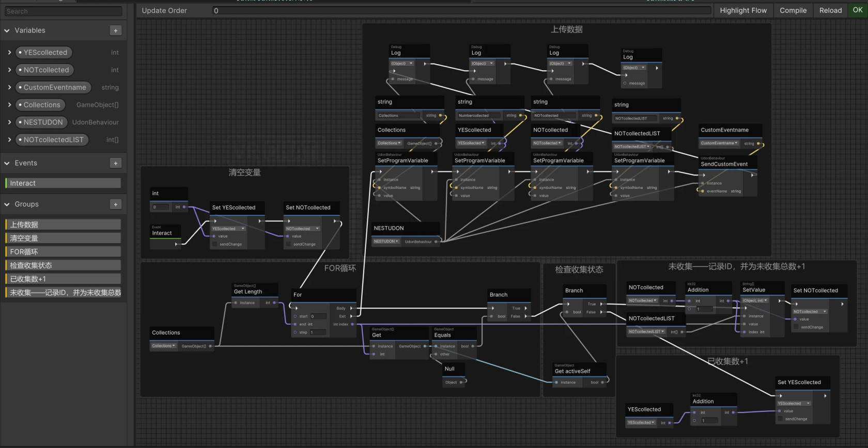Collapse the Events section

7,163
